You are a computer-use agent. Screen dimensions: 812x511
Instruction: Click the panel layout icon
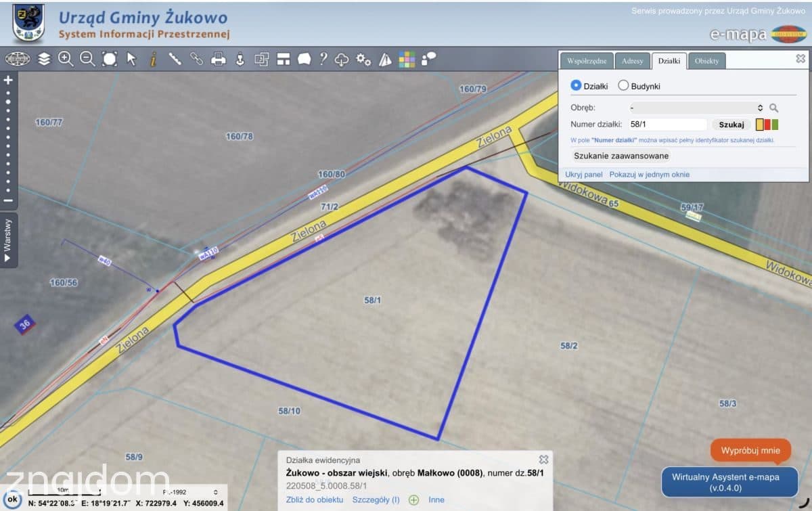click(x=283, y=59)
